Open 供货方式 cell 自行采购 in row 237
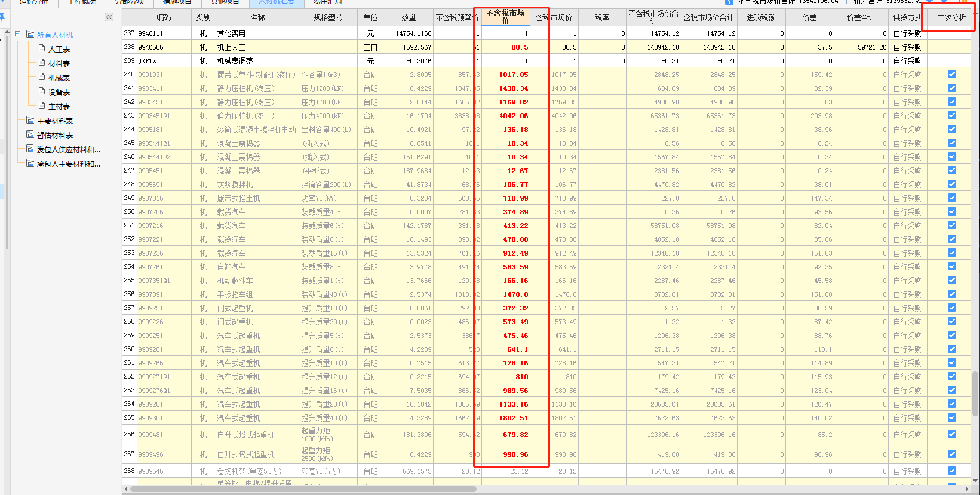This screenshot has width=980, height=495. tap(907, 33)
